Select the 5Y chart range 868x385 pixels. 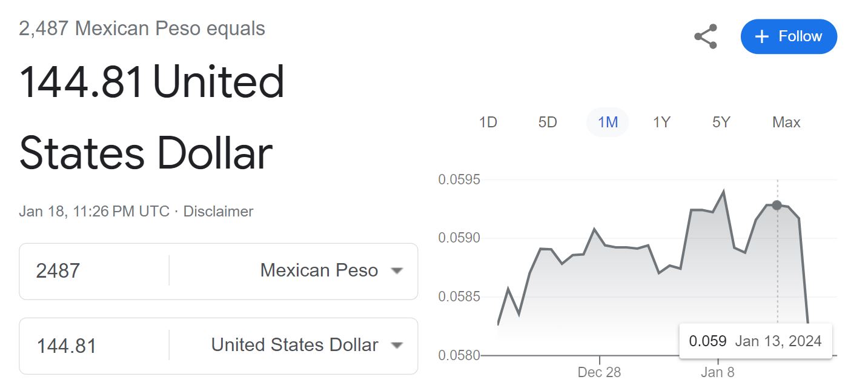721,122
